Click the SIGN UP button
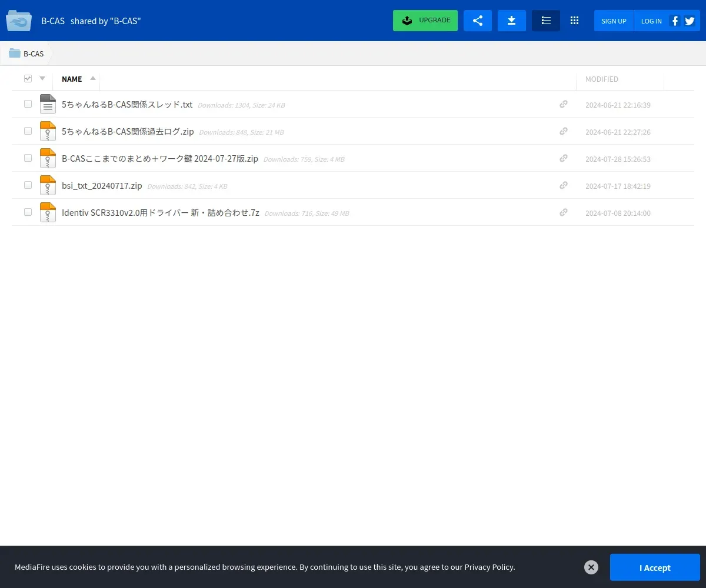Image resolution: width=706 pixels, height=588 pixels. (614, 21)
